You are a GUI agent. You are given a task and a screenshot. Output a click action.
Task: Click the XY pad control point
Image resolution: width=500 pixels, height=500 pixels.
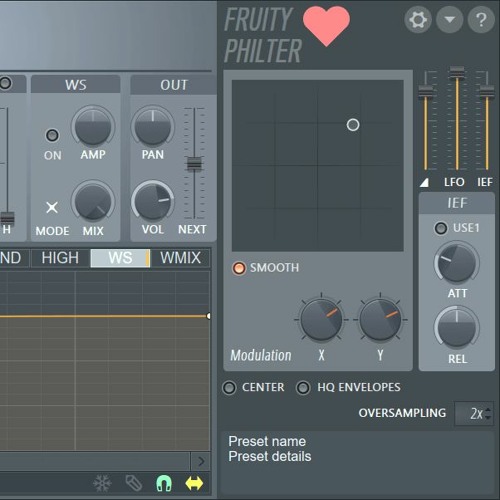[353, 125]
